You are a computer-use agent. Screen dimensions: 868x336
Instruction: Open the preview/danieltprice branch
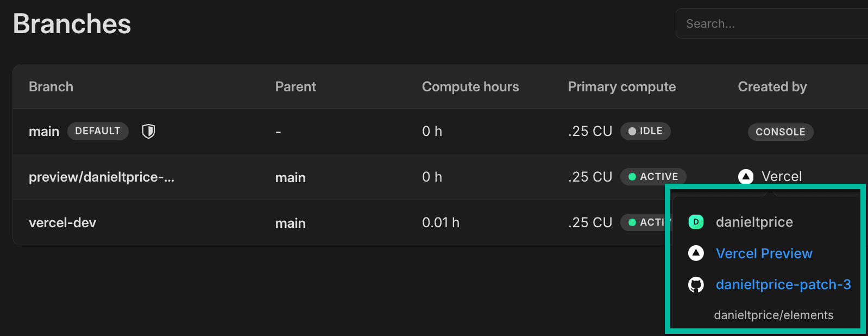[101, 177]
